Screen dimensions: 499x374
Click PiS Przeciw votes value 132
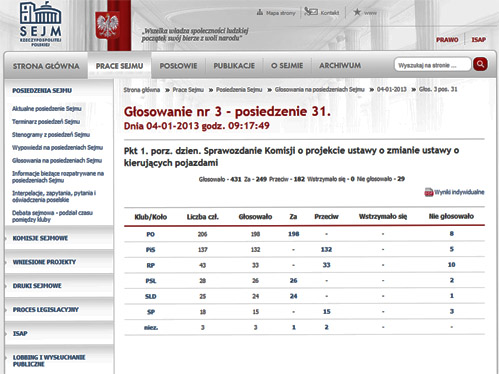pyautogui.click(x=326, y=250)
